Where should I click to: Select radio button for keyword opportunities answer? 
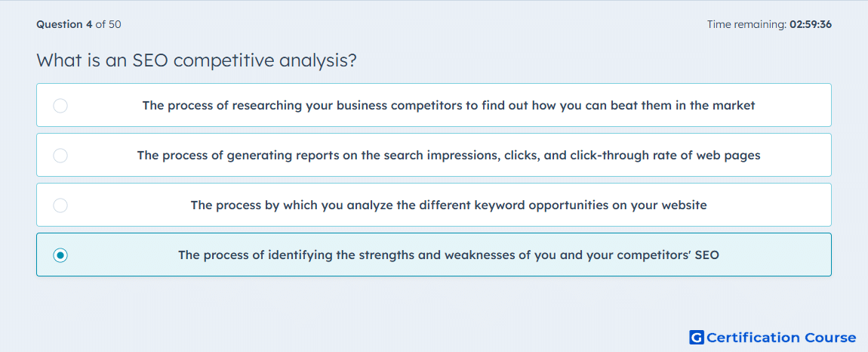(x=60, y=205)
